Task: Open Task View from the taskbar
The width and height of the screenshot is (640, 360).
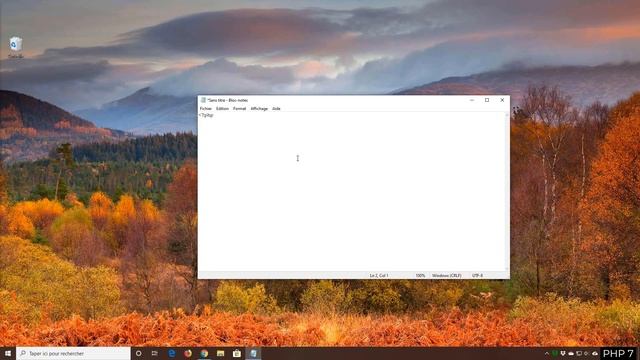Action: tap(155, 353)
